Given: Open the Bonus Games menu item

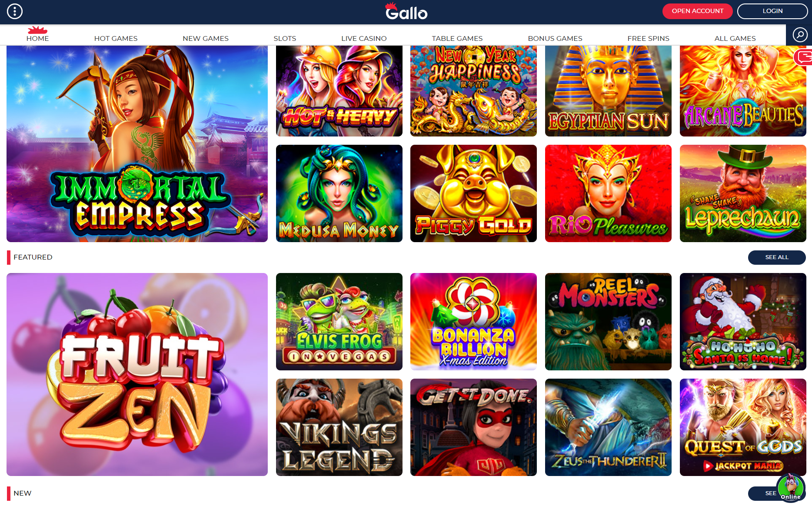Looking at the screenshot, I should click(x=555, y=38).
